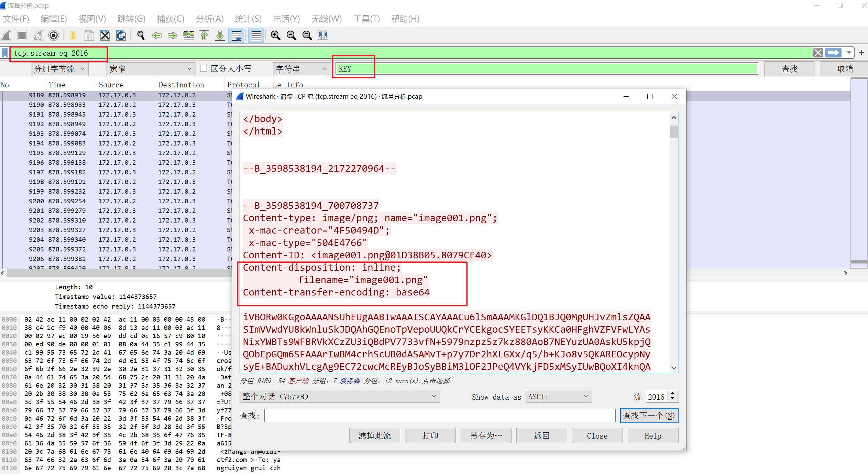Select packet 9195 in the packet list

(x=116, y=153)
